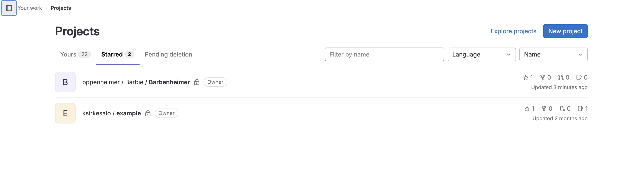Click the star icon on example row

pos(527,109)
